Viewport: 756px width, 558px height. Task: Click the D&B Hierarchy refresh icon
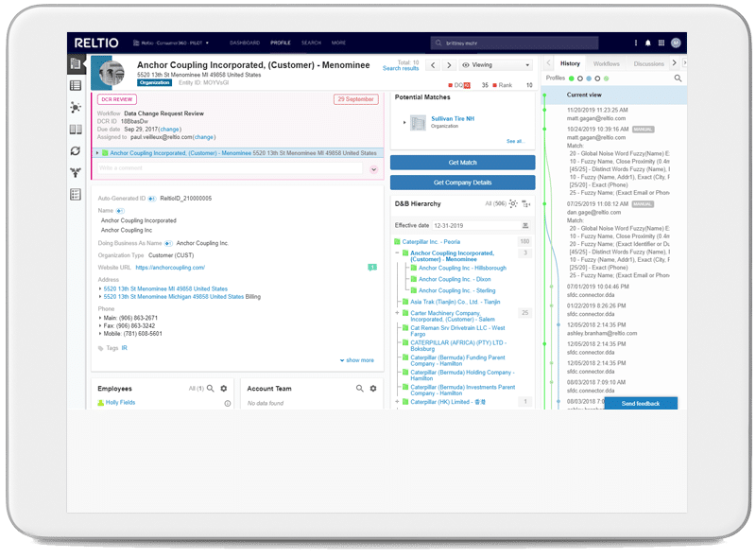click(x=513, y=203)
